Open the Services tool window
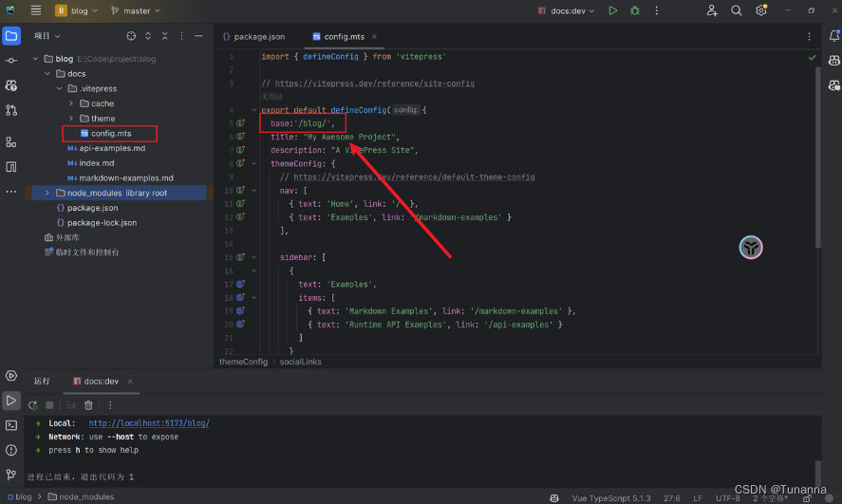The height and width of the screenshot is (504, 842). coord(10,376)
